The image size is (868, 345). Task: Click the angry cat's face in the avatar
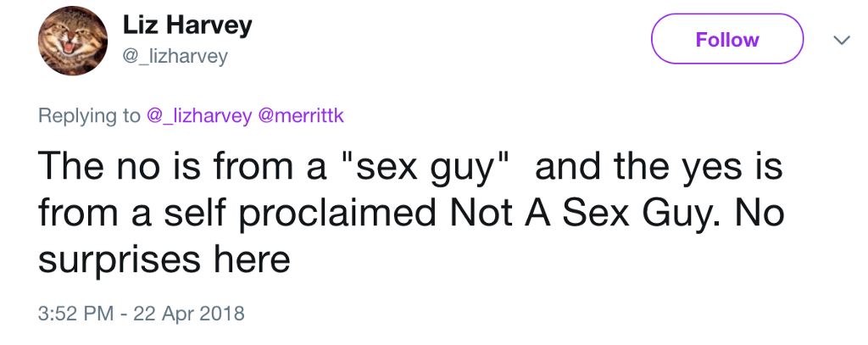[x=69, y=42]
